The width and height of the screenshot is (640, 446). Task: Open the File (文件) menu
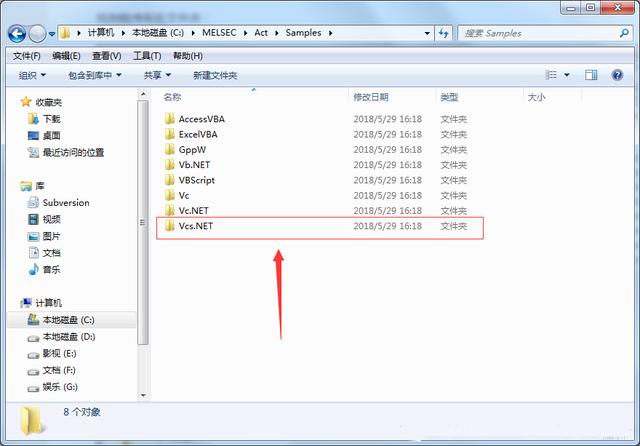[x=26, y=56]
